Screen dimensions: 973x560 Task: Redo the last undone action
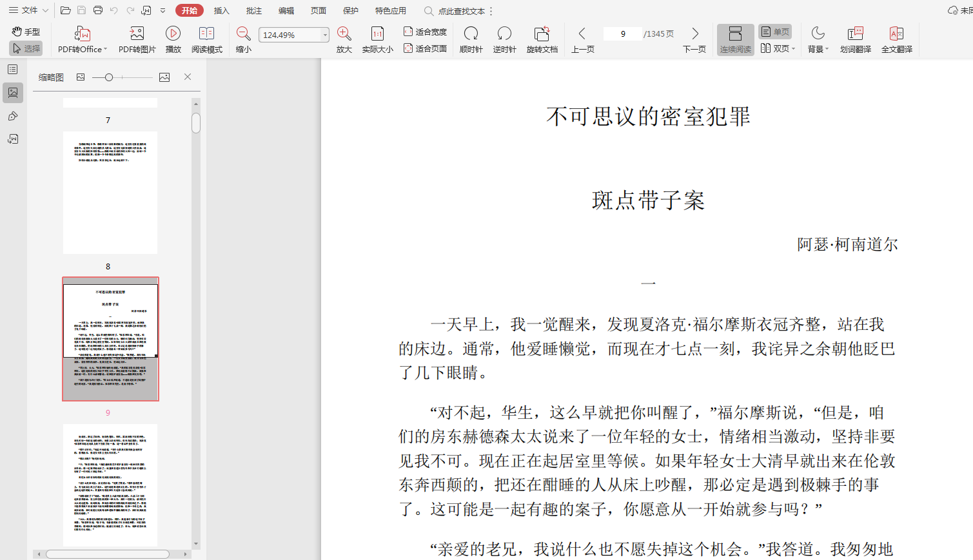tap(130, 10)
